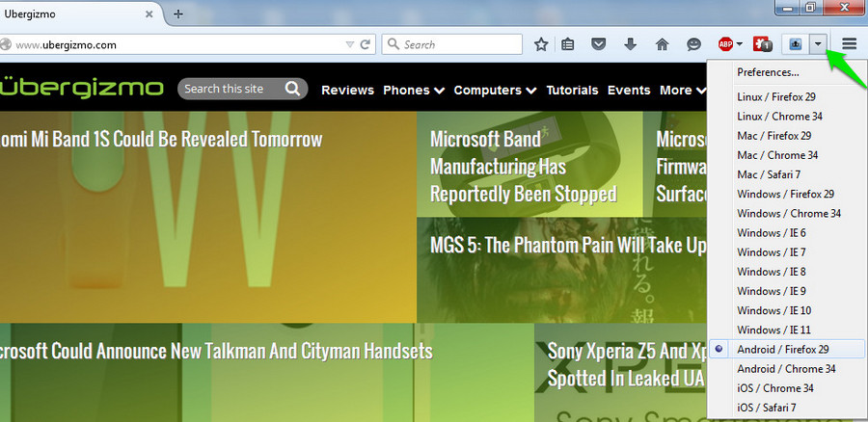Open the ABP dropdown arrow
This screenshot has height=422, width=868.
[x=740, y=44]
